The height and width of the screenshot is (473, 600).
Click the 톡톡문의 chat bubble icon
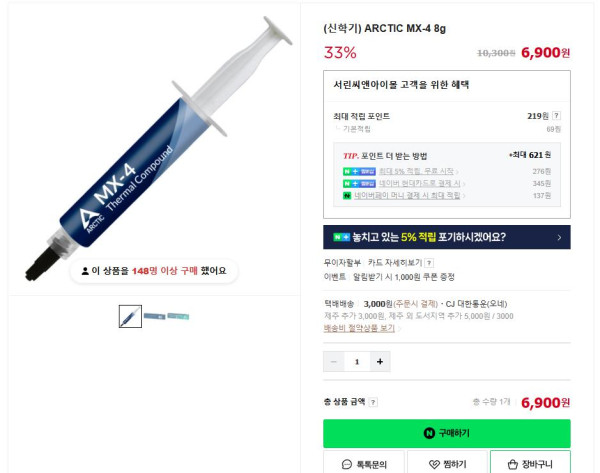coord(347,465)
